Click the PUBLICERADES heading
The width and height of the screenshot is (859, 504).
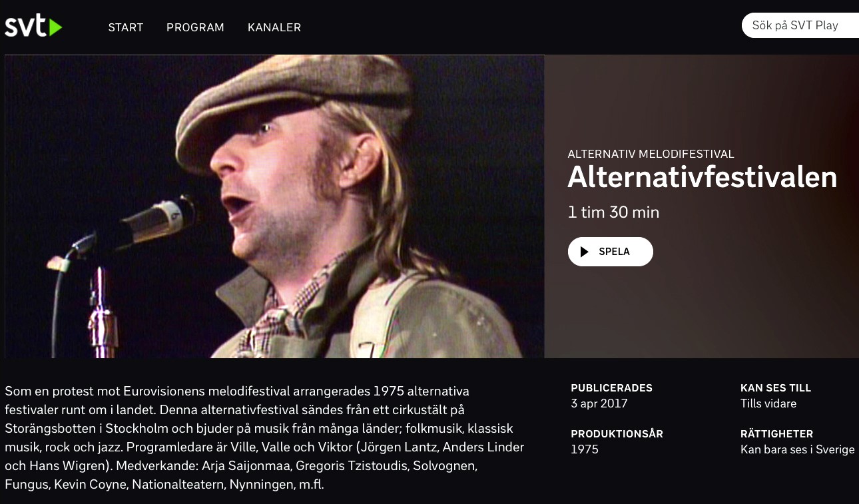612,387
